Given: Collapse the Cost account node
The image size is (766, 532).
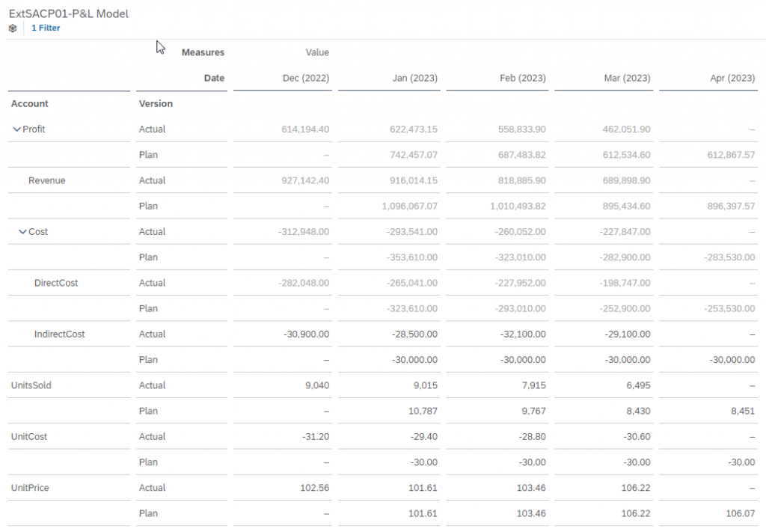Looking at the screenshot, I should (x=22, y=231).
